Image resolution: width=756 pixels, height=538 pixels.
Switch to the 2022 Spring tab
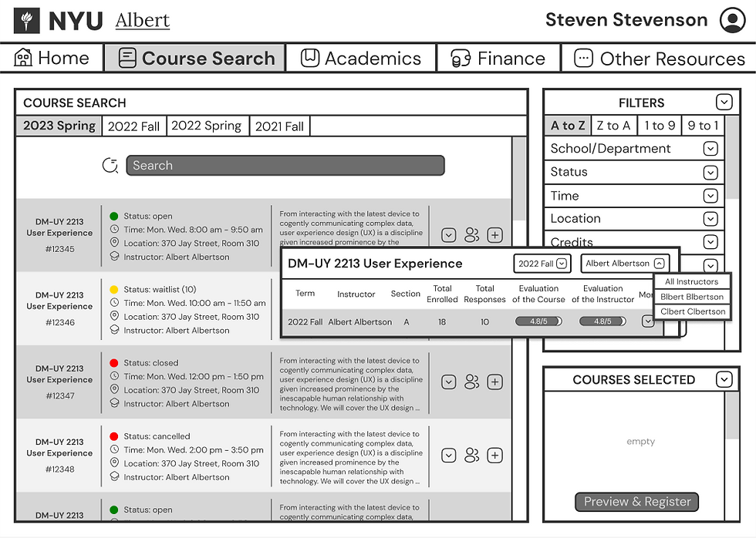[208, 126]
